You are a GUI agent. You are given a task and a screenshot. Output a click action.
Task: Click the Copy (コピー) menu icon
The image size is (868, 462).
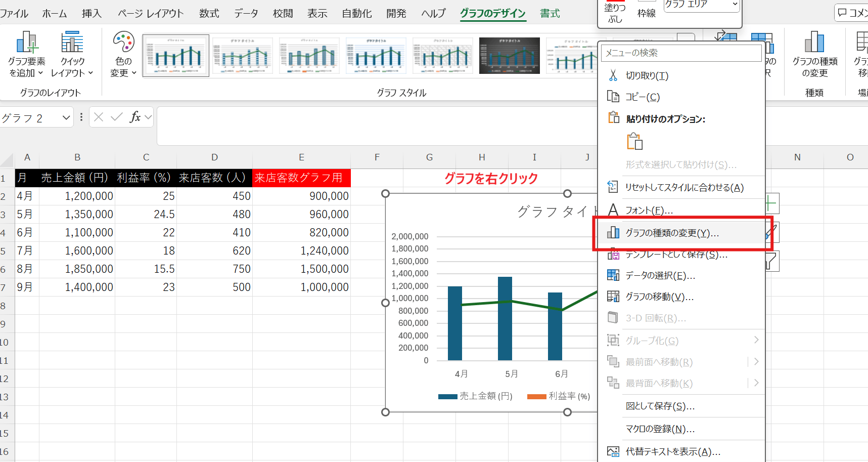pyautogui.click(x=613, y=97)
